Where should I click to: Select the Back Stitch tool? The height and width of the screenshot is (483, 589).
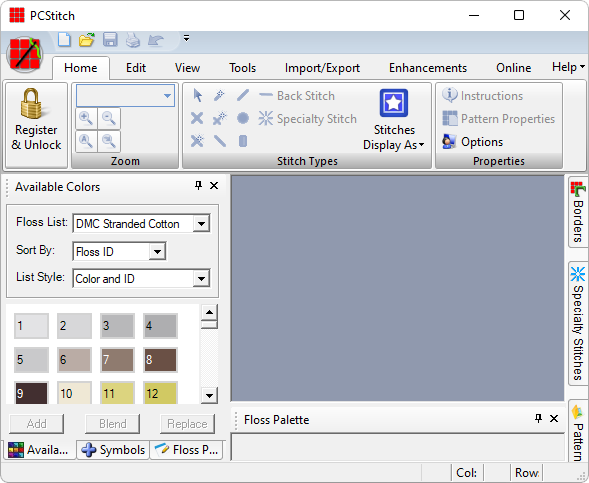[x=297, y=96]
